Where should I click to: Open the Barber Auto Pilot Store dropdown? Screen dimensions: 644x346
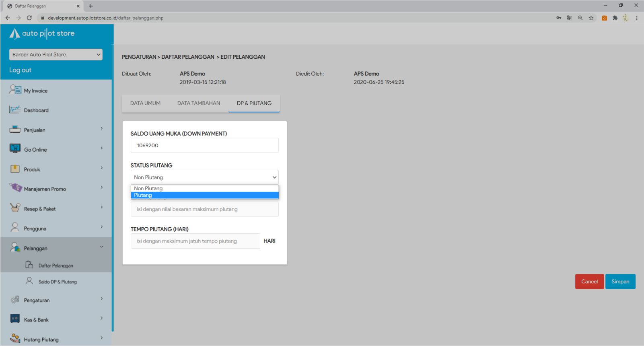pos(56,55)
